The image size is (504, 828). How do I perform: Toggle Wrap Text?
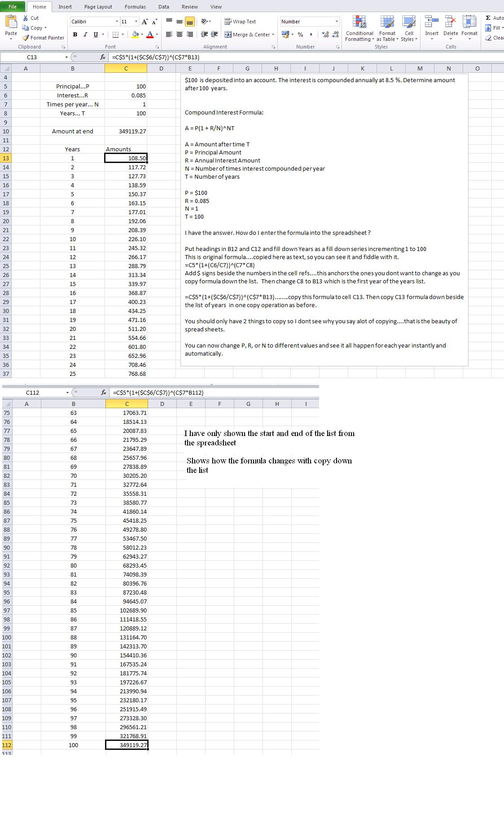(x=240, y=22)
